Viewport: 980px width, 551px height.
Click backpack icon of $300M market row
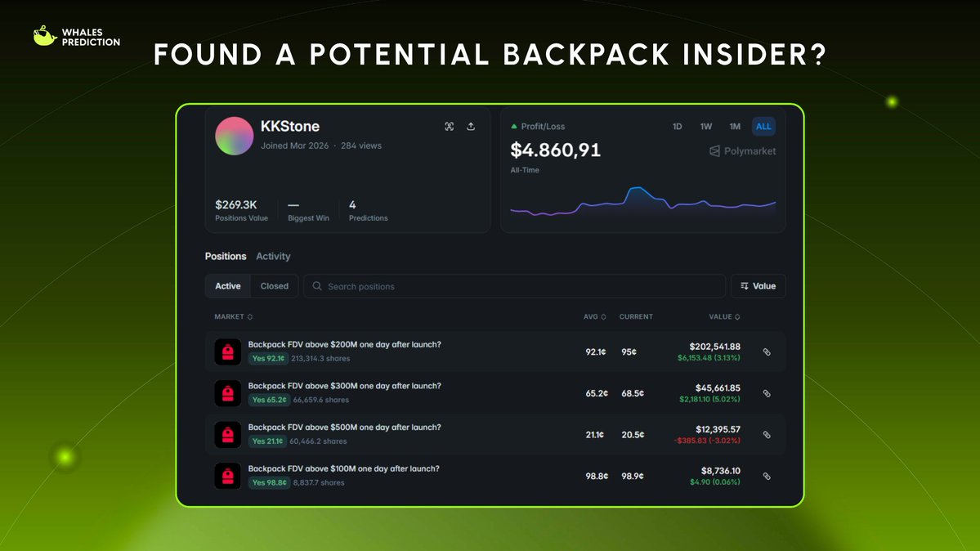click(227, 393)
